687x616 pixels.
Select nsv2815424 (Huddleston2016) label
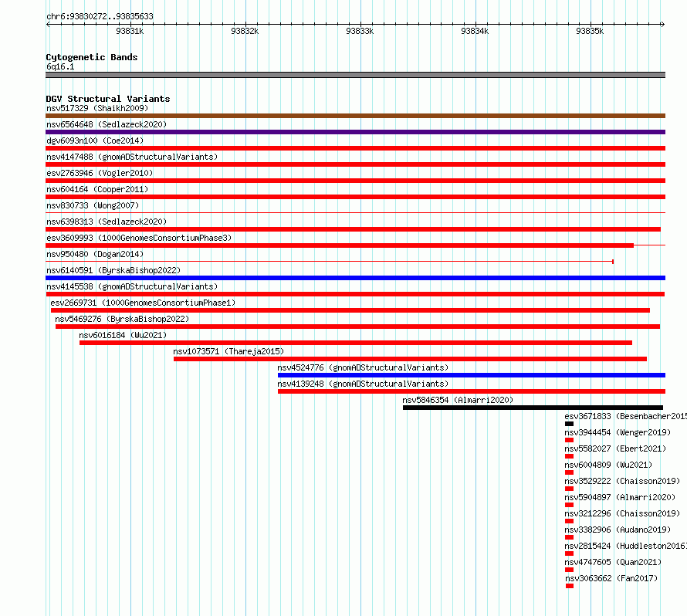[626, 546]
